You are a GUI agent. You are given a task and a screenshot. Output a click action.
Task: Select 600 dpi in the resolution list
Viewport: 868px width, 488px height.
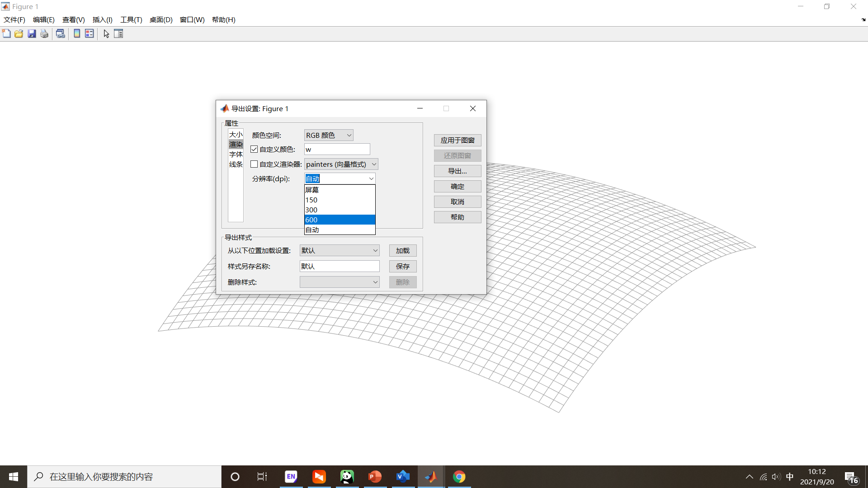click(x=340, y=220)
